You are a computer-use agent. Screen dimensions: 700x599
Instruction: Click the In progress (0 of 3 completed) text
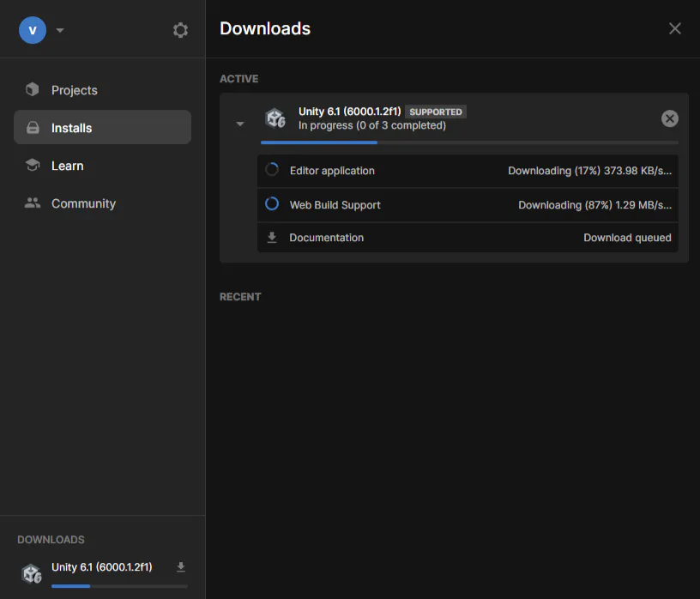point(372,125)
